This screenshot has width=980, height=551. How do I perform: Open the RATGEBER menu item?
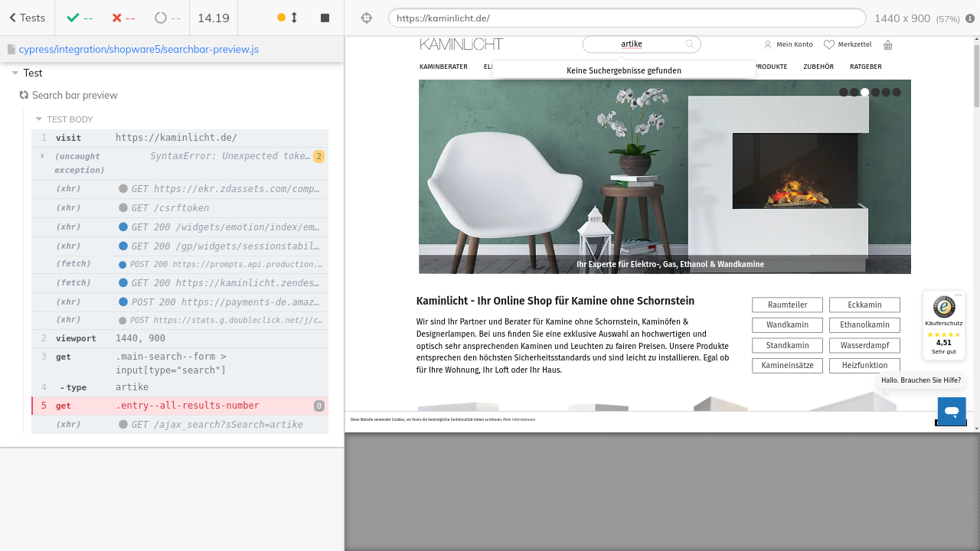(x=865, y=67)
